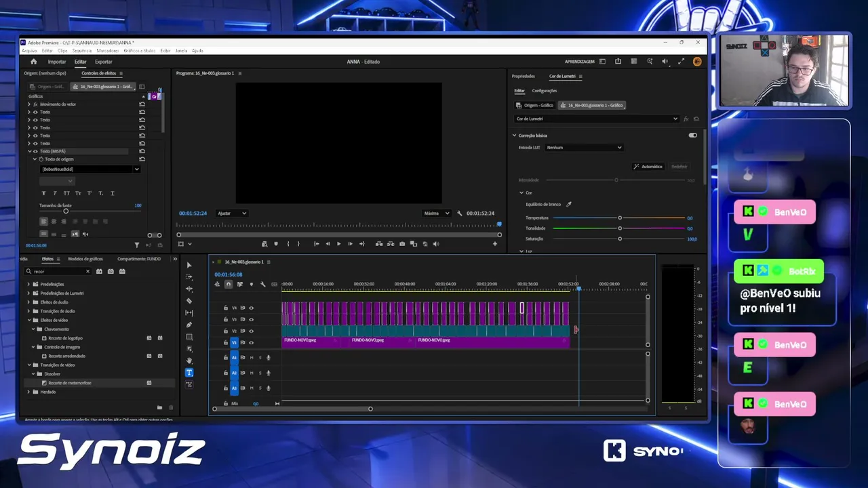The width and height of the screenshot is (868, 488).
Task: Open timeline display settings wrench
Action: pyautogui.click(x=262, y=284)
